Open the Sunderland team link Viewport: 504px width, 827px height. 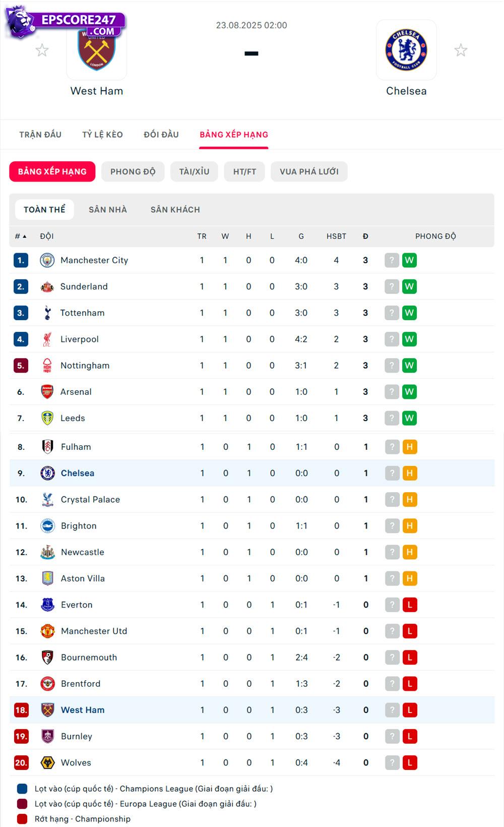tap(84, 286)
